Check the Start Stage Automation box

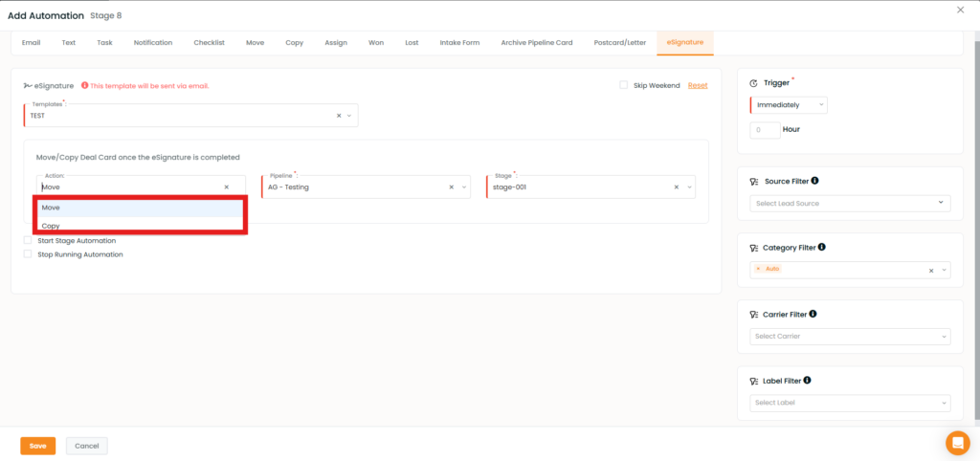click(28, 241)
